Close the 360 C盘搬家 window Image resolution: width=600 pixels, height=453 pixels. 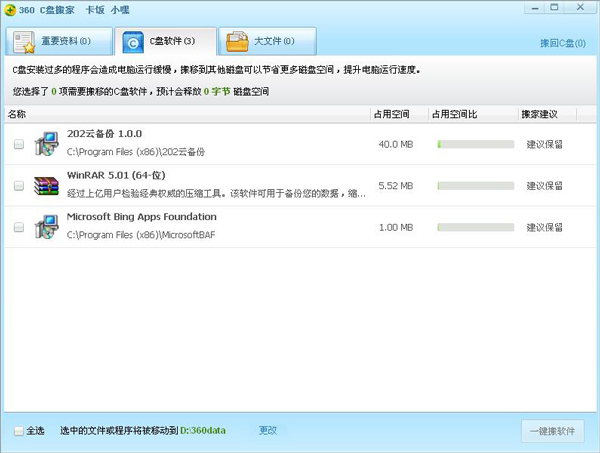(x=580, y=8)
